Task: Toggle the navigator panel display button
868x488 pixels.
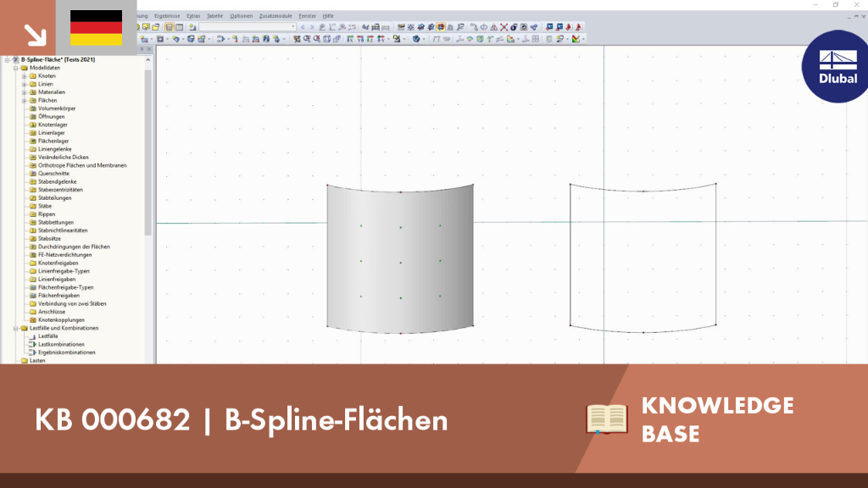Action: click(x=170, y=27)
